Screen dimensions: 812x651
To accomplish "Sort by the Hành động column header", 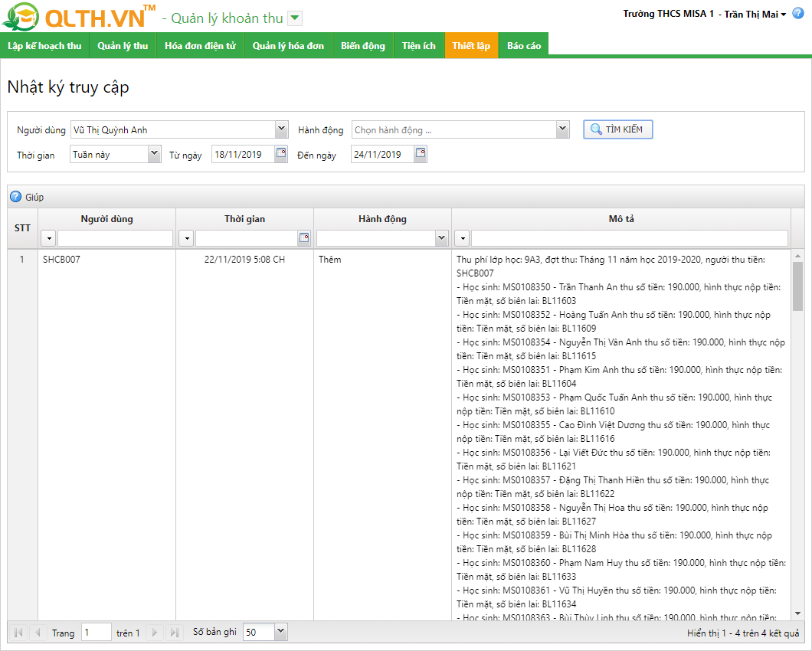I will point(382,219).
